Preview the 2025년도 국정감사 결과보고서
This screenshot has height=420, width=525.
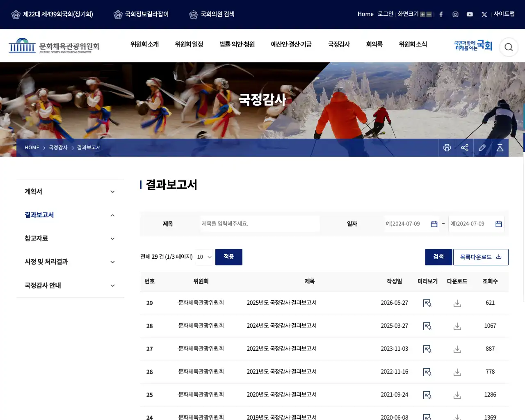(427, 303)
